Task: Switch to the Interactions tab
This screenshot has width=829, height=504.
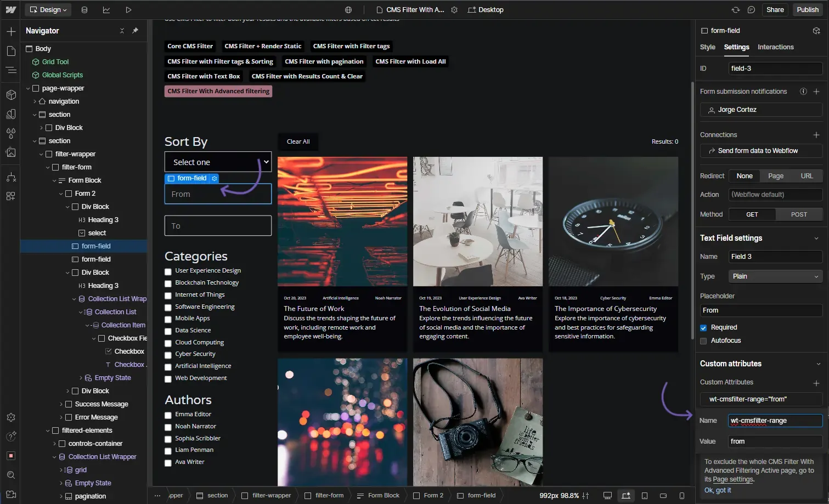Action: pos(775,47)
